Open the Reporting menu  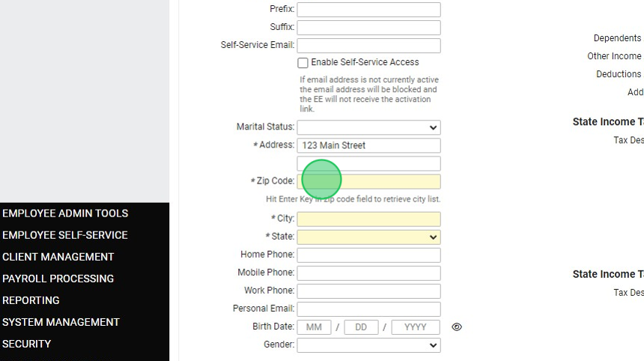[x=31, y=300]
